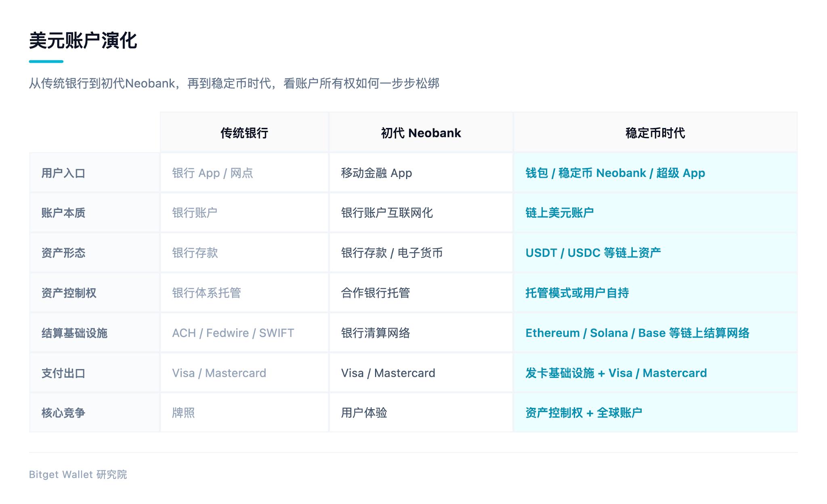Select the 资产控制权 row label
827x504 pixels.
click(69, 293)
